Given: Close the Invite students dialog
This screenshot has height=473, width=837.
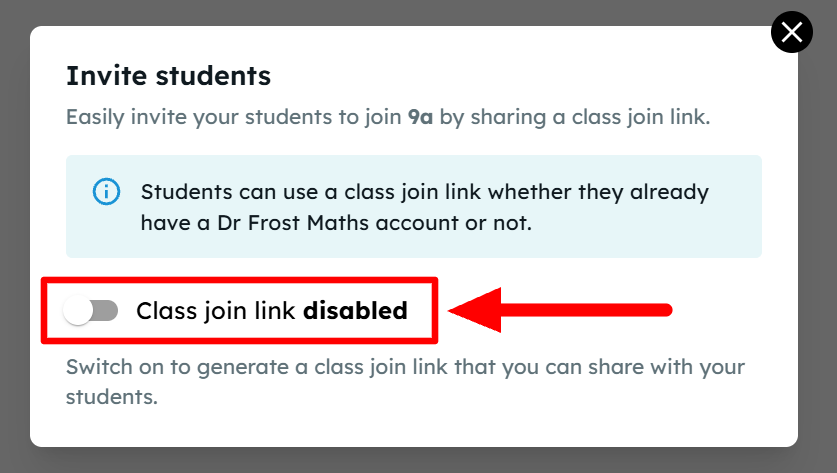Looking at the screenshot, I should pos(792,33).
